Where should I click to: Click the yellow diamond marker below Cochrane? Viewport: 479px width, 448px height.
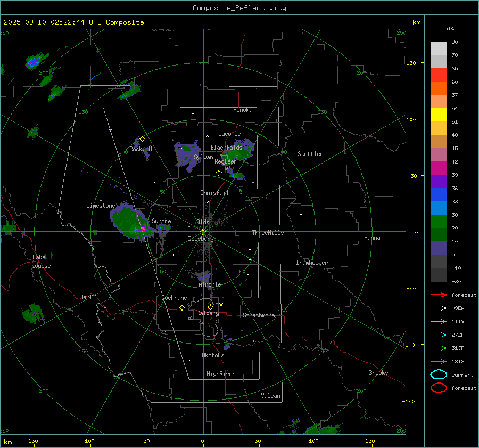pos(183,307)
